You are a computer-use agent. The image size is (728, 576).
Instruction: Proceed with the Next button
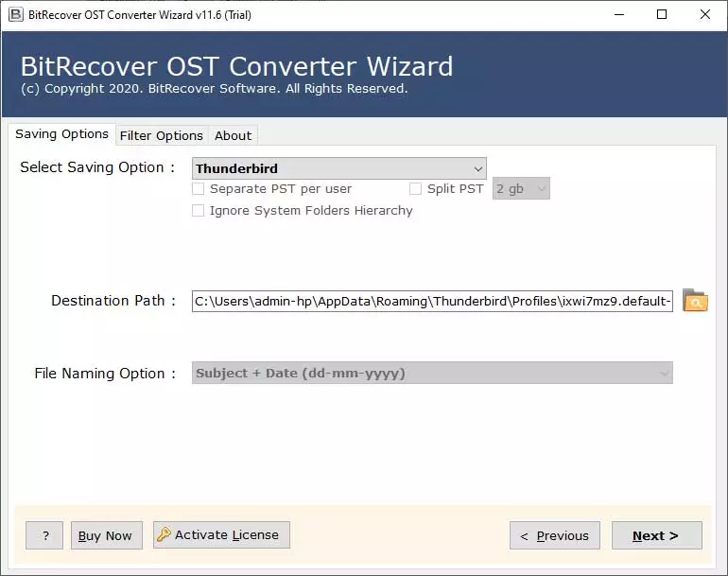pyautogui.click(x=656, y=535)
